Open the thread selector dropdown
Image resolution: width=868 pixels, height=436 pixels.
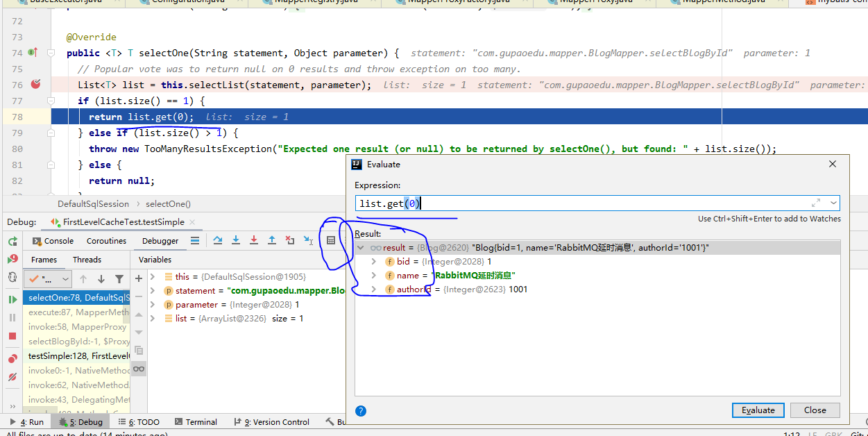(x=47, y=279)
